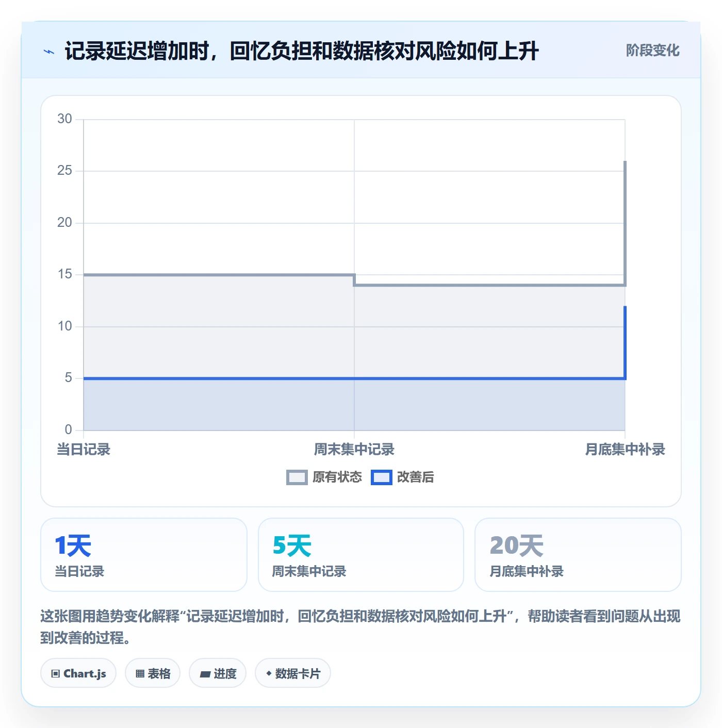This screenshot has width=722, height=728.
Task: Click the diamond icon in 数据卡片 chip
Action: pyautogui.click(x=269, y=673)
